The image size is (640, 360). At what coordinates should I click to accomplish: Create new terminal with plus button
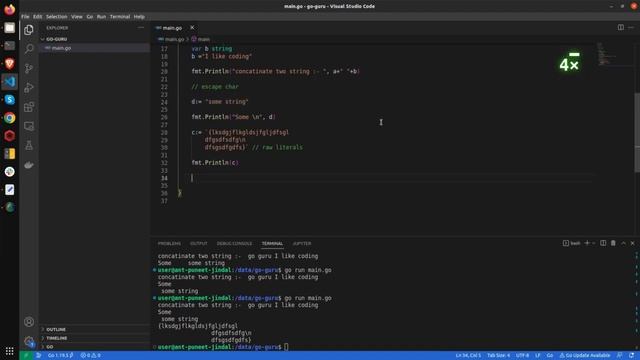[x=587, y=243]
